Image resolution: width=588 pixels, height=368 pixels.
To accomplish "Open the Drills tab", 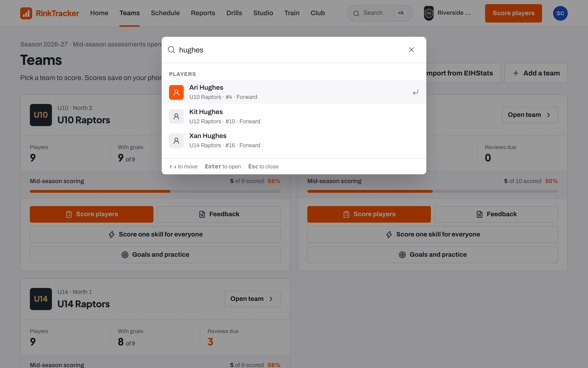I will click(234, 13).
